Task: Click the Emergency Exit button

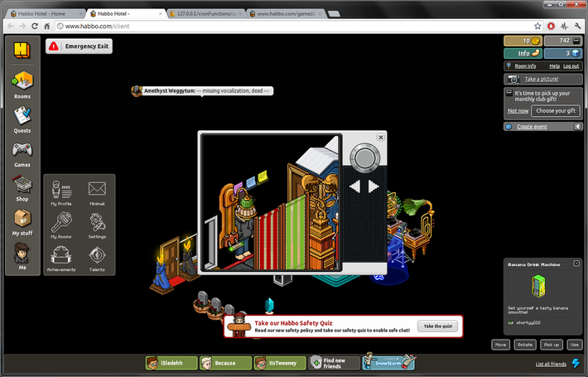Action: tap(80, 46)
